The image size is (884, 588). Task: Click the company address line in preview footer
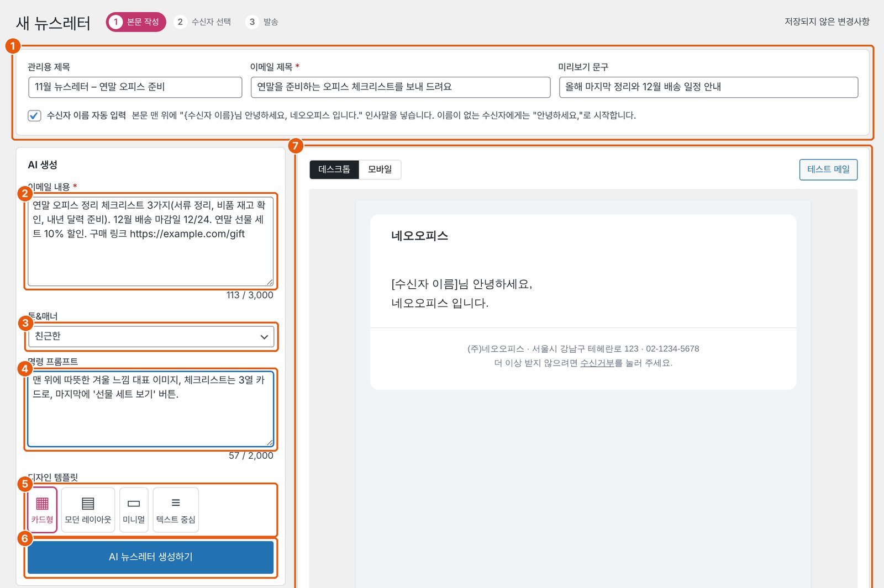(583, 348)
